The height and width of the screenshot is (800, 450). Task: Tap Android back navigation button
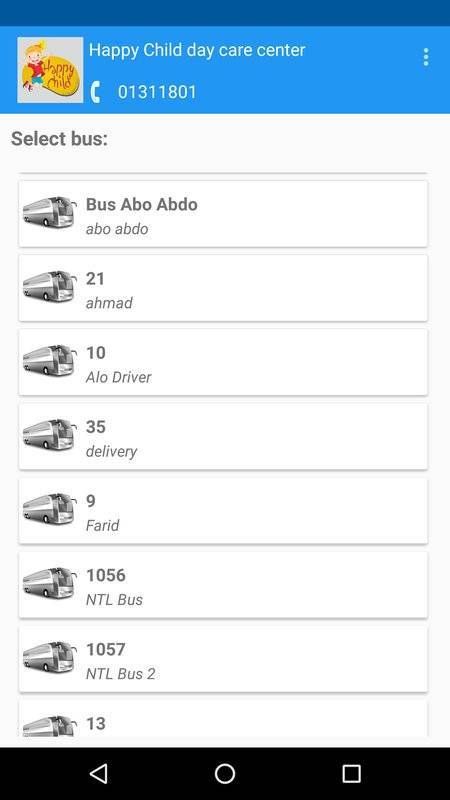98,773
